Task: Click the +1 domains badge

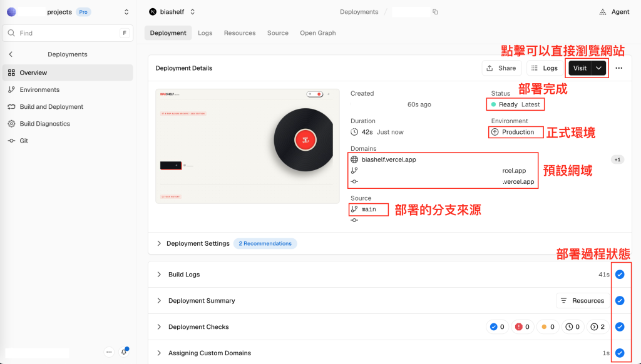Action: 617,159
